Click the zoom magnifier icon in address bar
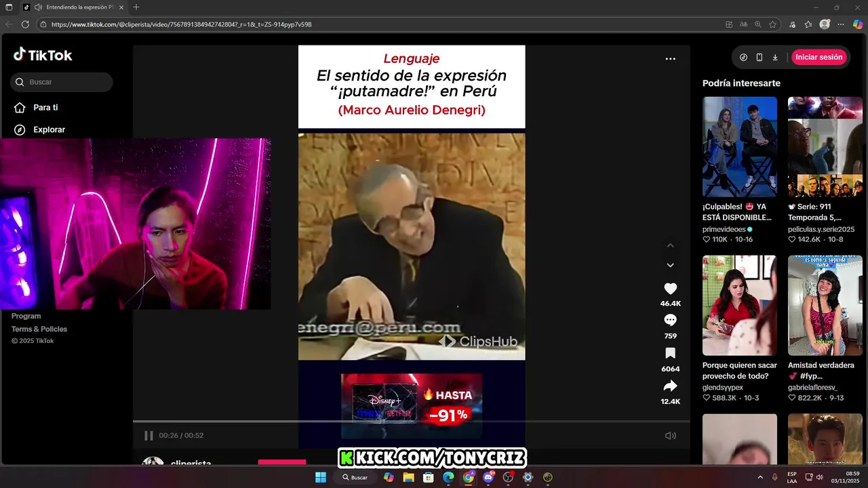 pos(758,24)
